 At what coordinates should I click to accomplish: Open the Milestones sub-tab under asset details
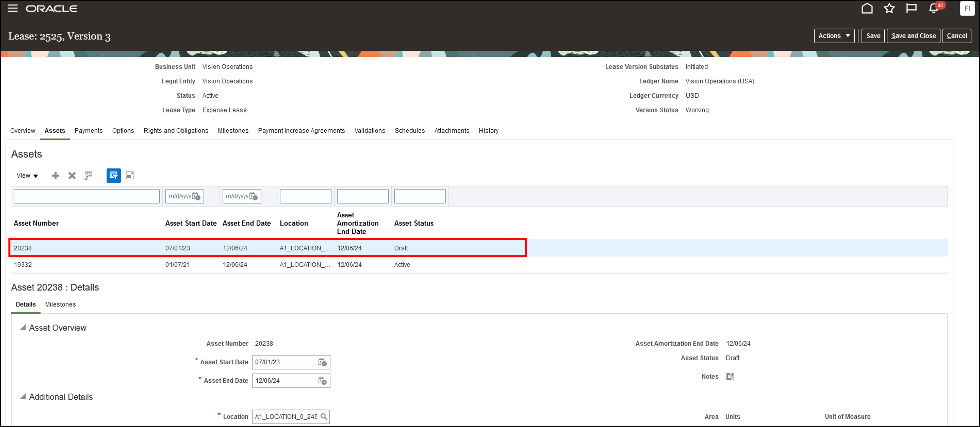pyautogui.click(x=60, y=304)
